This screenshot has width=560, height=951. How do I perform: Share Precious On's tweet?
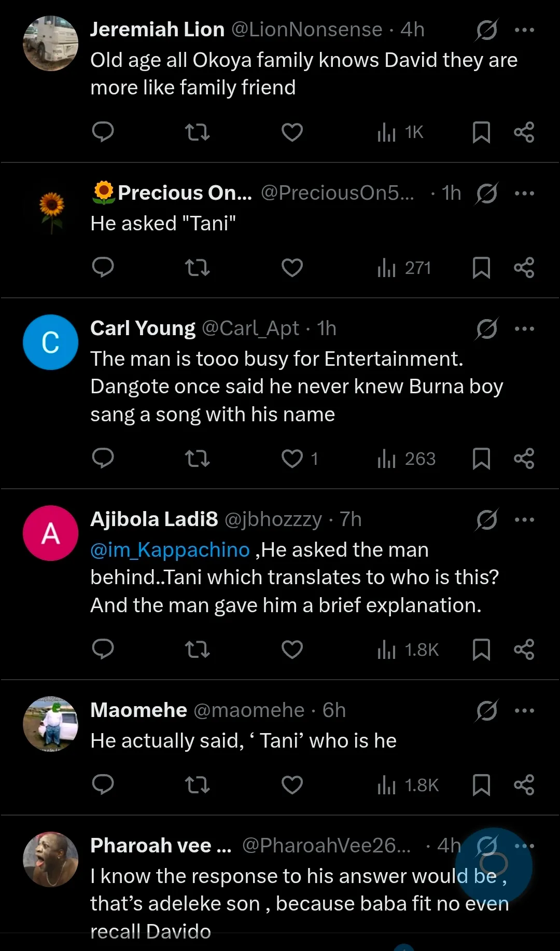click(x=524, y=268)
